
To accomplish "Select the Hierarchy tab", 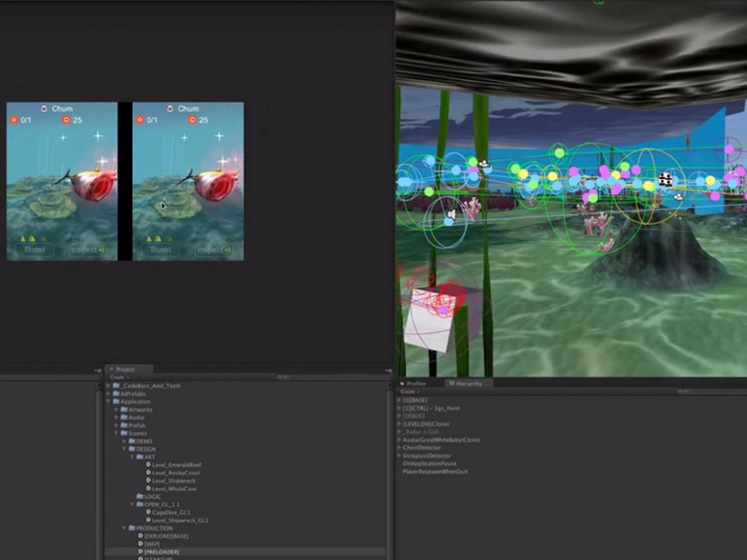I will pyautogui.click(x=468, y=383).
